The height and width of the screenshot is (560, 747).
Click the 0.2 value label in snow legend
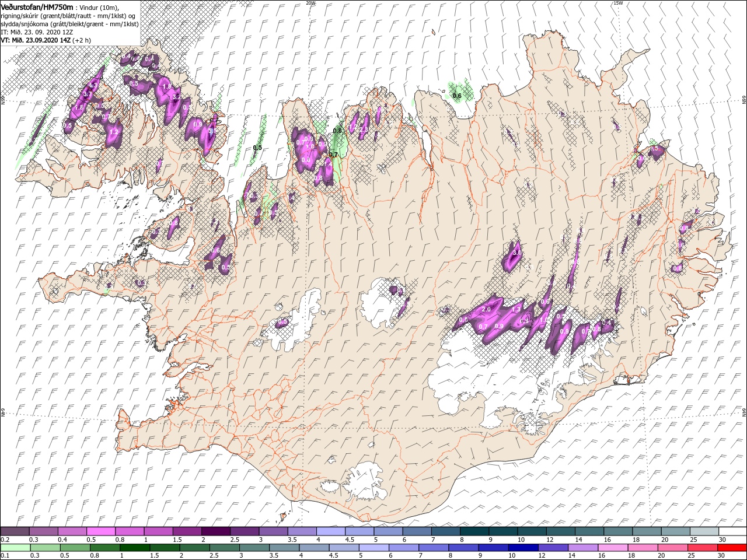[x=4, y=540]
